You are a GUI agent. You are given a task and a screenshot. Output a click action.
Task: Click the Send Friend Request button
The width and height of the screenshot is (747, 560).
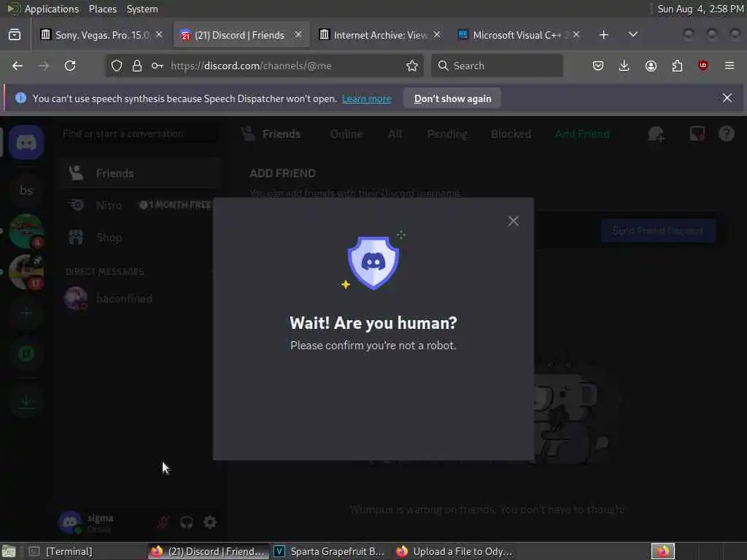[x=658, y=231]
